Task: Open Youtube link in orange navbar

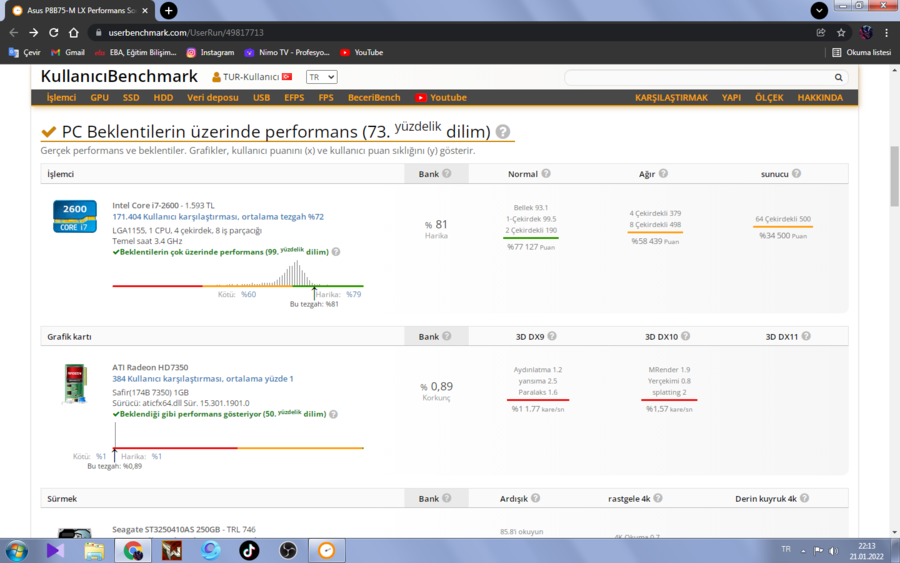Action: [441, 98]
